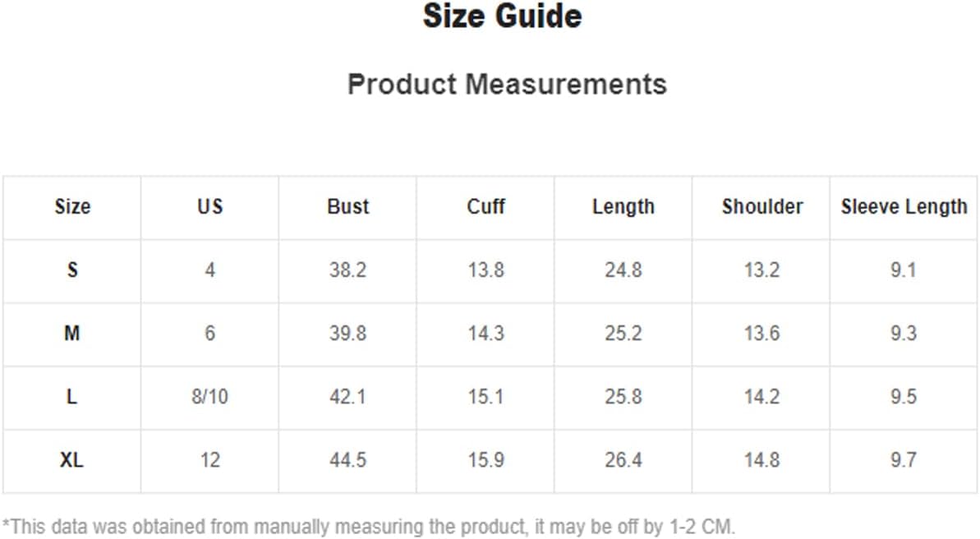Click the US column header
The height and width of the screenshot is (539, 980).
click(210, 206)
